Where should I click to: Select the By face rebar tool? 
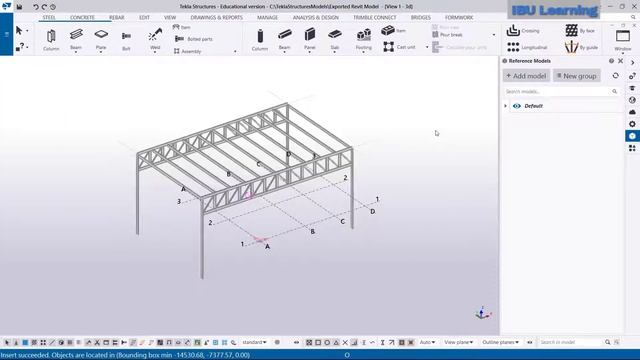[580, 31]
